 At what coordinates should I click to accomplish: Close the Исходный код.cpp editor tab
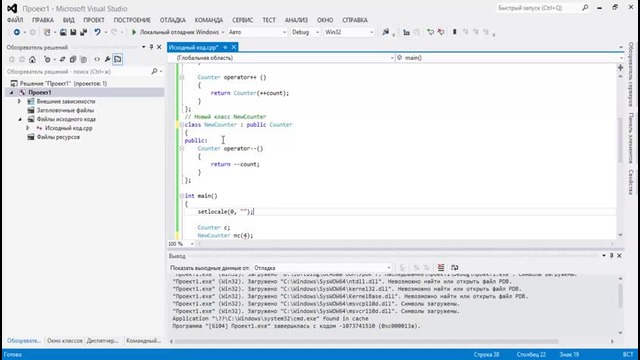pos(233,47)
